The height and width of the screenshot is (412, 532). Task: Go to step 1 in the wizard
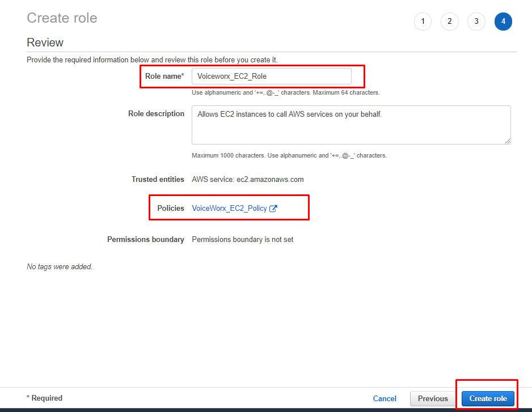[423, 22]
